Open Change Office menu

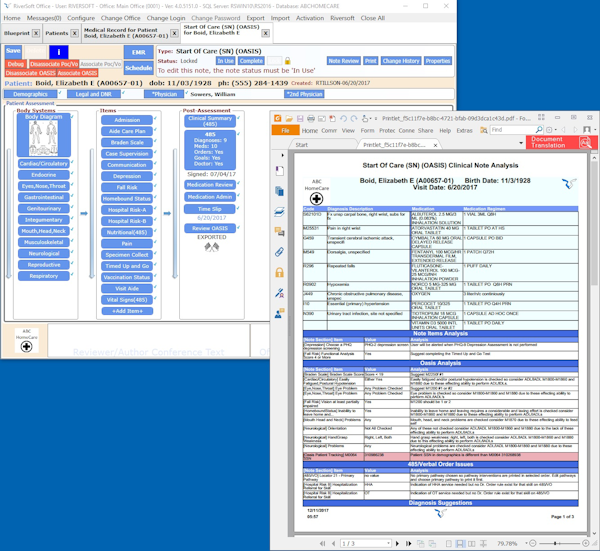(121, 18)
